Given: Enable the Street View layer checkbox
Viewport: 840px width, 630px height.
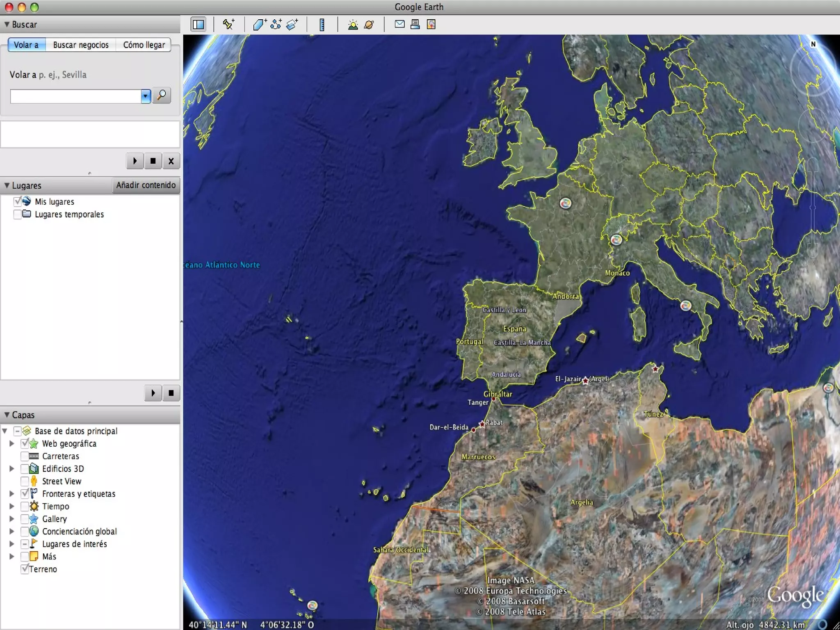Looking at the screenshot, I should (x=25, y=481).
